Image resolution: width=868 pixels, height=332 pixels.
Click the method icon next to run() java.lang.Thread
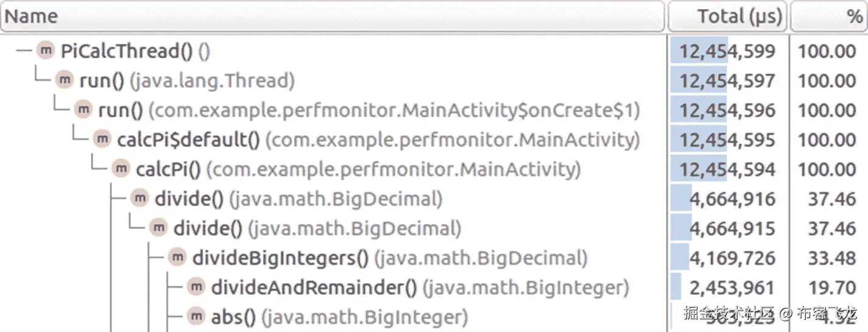pos(64,80)
